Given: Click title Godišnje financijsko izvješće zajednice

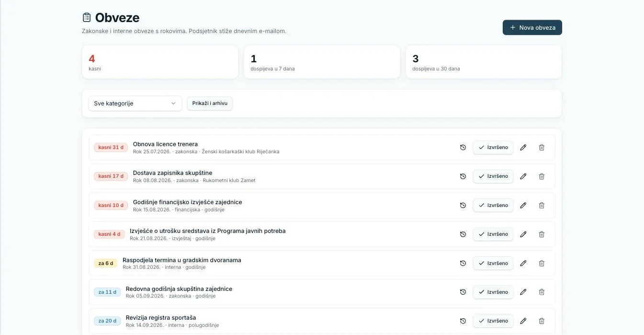Looking at the screenshot, I should coord(188,202).
